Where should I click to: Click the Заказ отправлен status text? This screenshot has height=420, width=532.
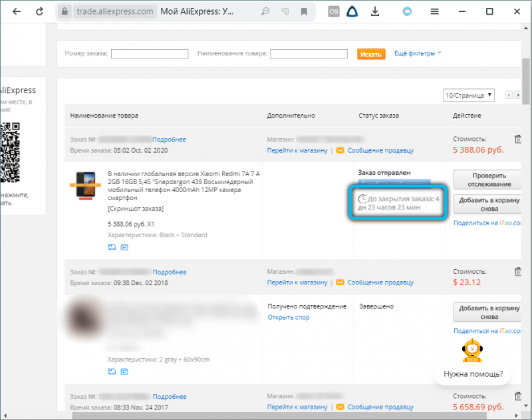384,173
